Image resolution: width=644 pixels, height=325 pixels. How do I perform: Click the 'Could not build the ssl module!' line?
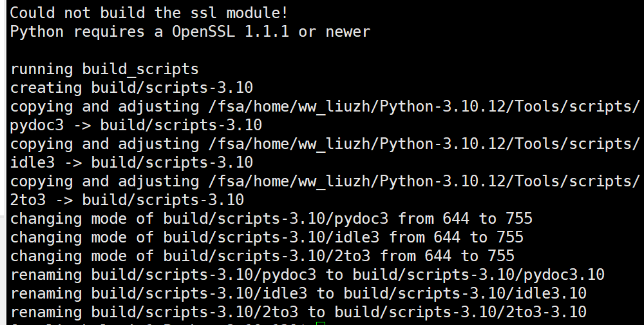click(149, 13)
